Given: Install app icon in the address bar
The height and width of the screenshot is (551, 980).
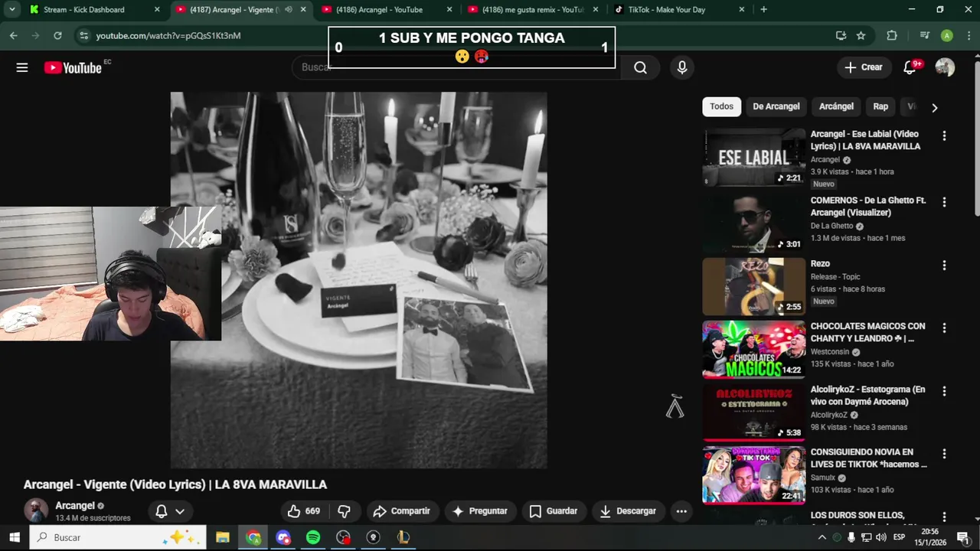Looking at the screenshot, I should click(841, 35).
